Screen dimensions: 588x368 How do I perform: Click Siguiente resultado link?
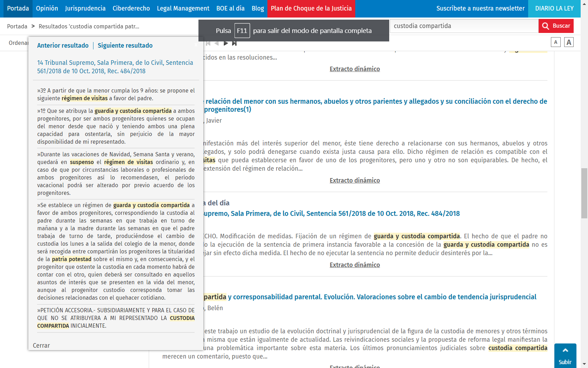point(125,46)
